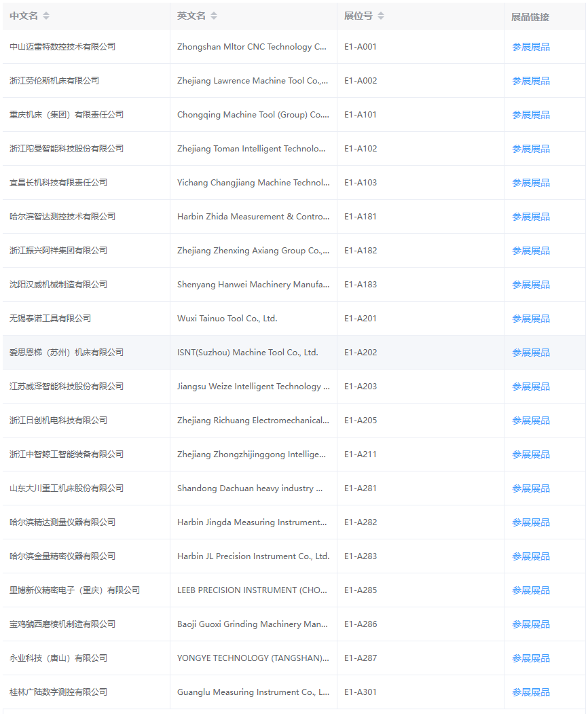Viewport: 588px width, 714px height.
Task: Click Shenyang Hanwei Machinery English name
Action: (253, 284)
